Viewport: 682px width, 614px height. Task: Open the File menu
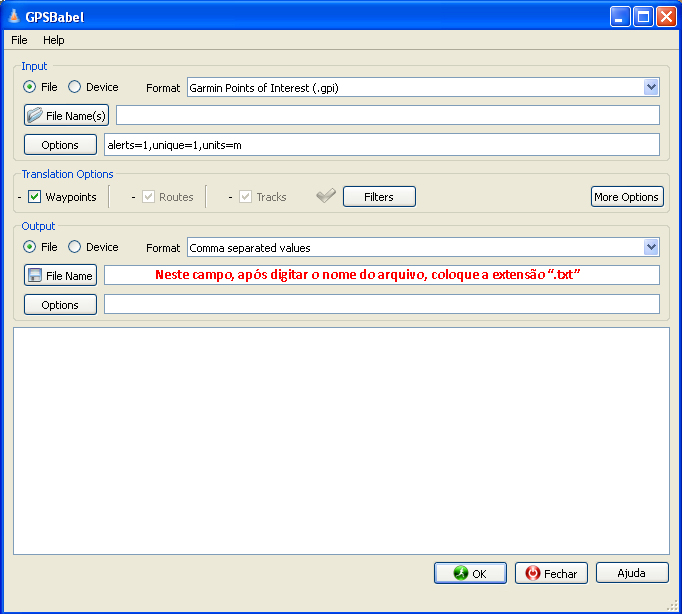pyautogui.click(x=19, y=40)
